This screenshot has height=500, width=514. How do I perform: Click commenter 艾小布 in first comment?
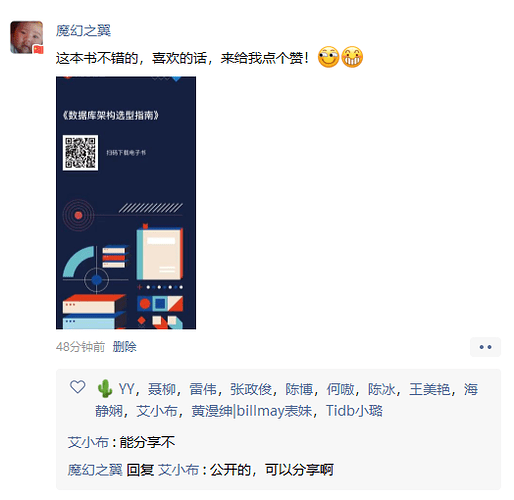coord(88,442)
